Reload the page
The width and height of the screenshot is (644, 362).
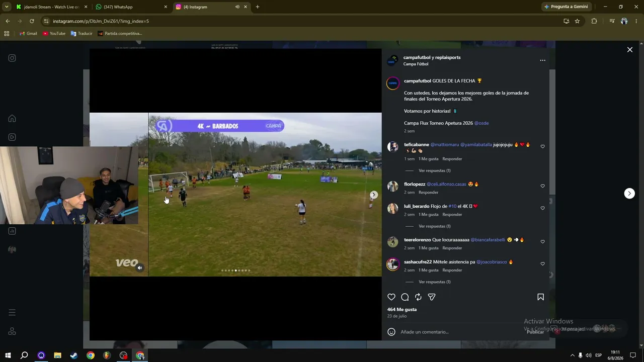pyautogui.click(x=32, y=21)
